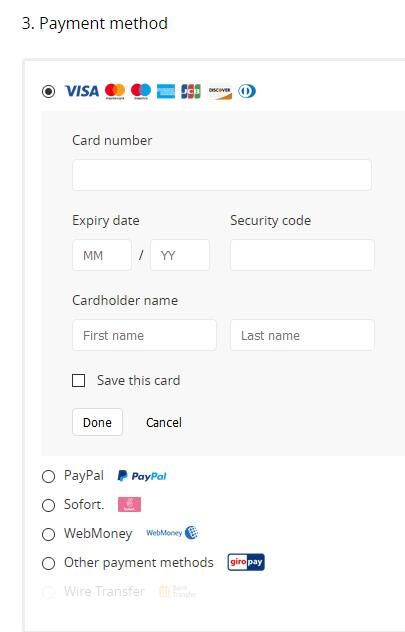Select the PayPal radio button
405x632 pixels.
pos(48,476)
